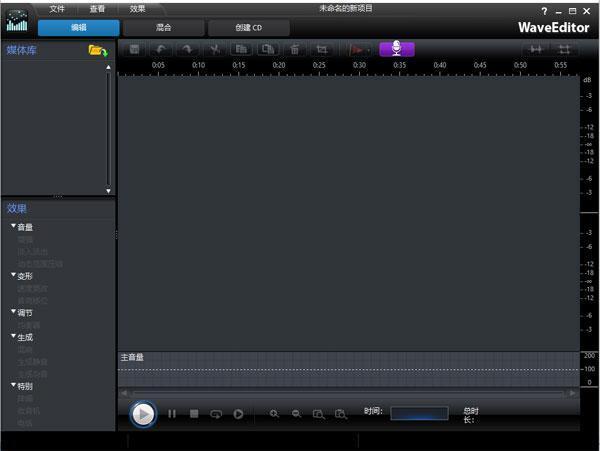Click the rightmost frame-fit toolbar icon
The image size is (600, 451).
click(564, 49)
